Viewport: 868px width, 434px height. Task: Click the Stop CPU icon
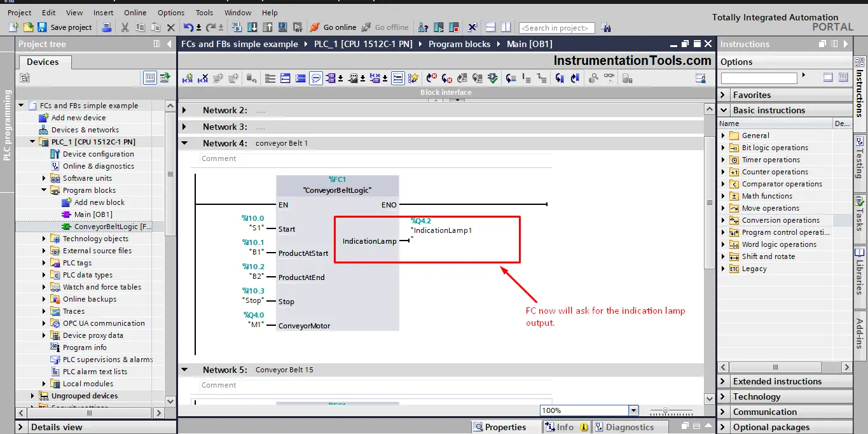tap(453, 27)
